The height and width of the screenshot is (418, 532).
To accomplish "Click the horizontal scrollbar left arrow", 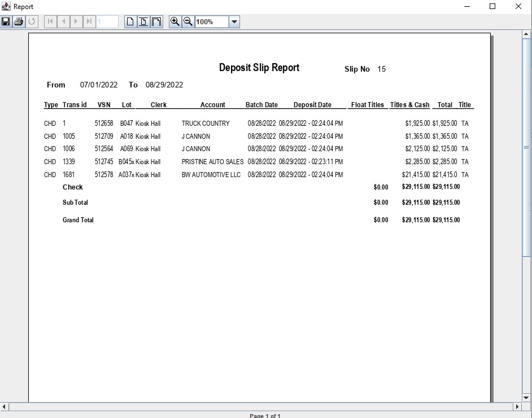I will [5, 407].
